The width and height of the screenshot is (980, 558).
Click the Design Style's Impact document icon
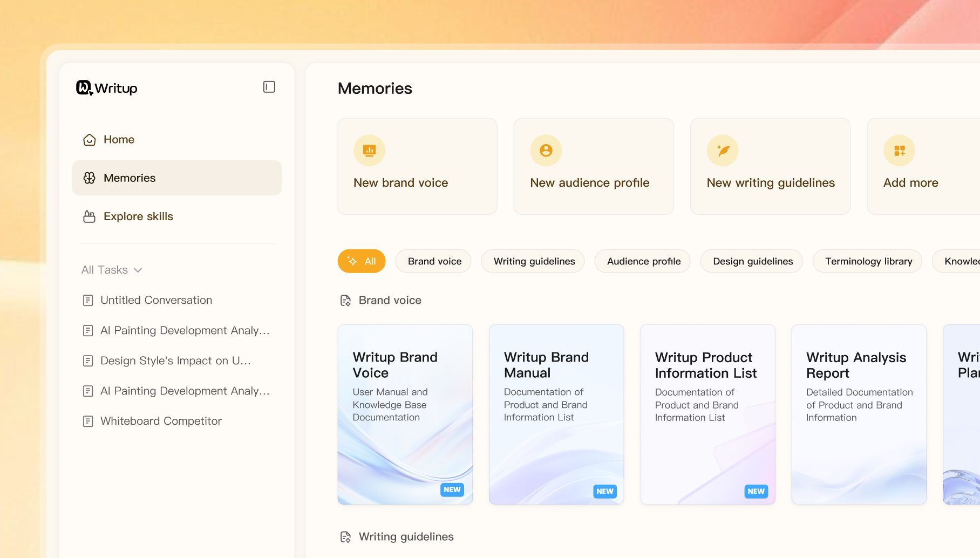pyautogui.click(x=88, y=361)
